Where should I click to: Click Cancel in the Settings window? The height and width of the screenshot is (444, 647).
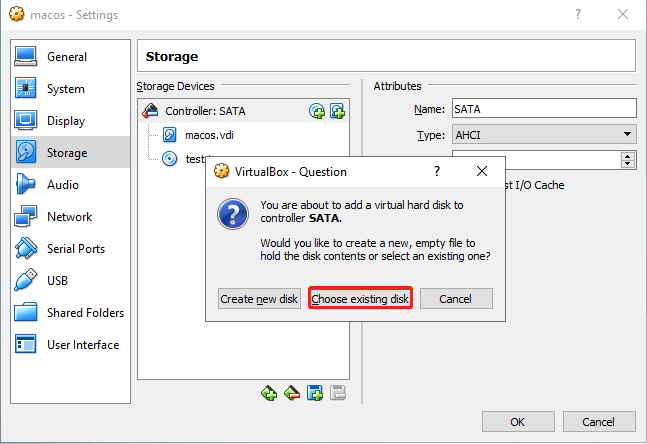(599, 422)
